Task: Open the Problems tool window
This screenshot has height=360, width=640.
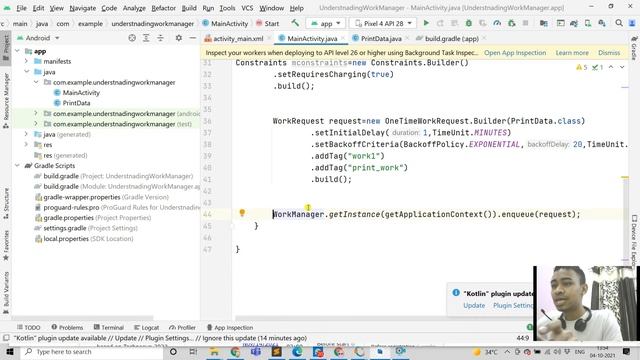Action: 67,327
